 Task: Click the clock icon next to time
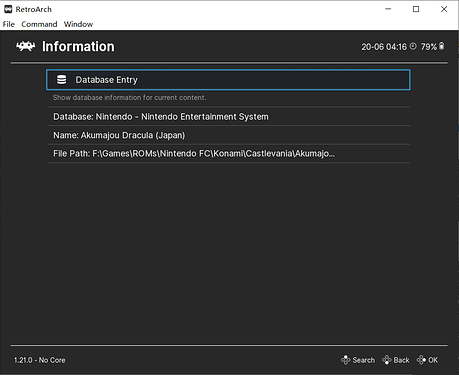tap(413, 46)
